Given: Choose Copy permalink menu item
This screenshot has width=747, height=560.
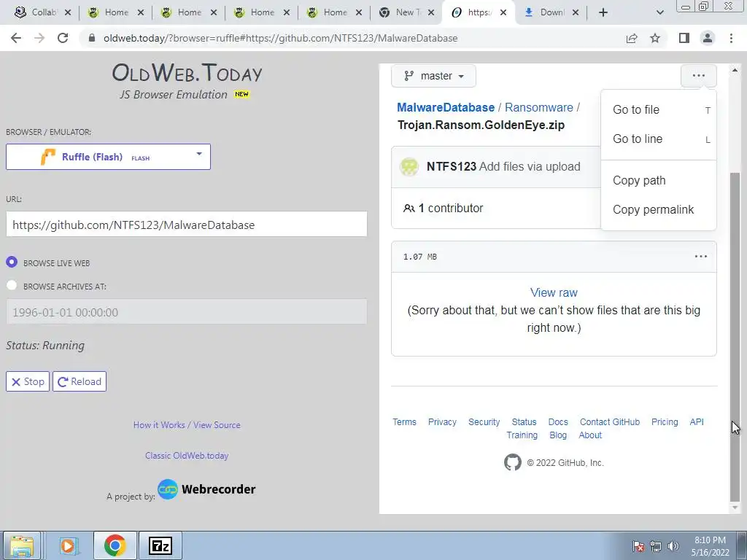Looking at the screenshot, I should click(x=659, y=209).
